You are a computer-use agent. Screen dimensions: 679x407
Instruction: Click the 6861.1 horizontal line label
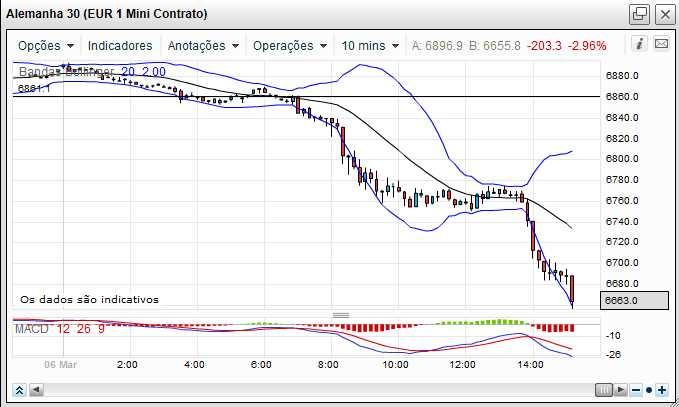34,89
